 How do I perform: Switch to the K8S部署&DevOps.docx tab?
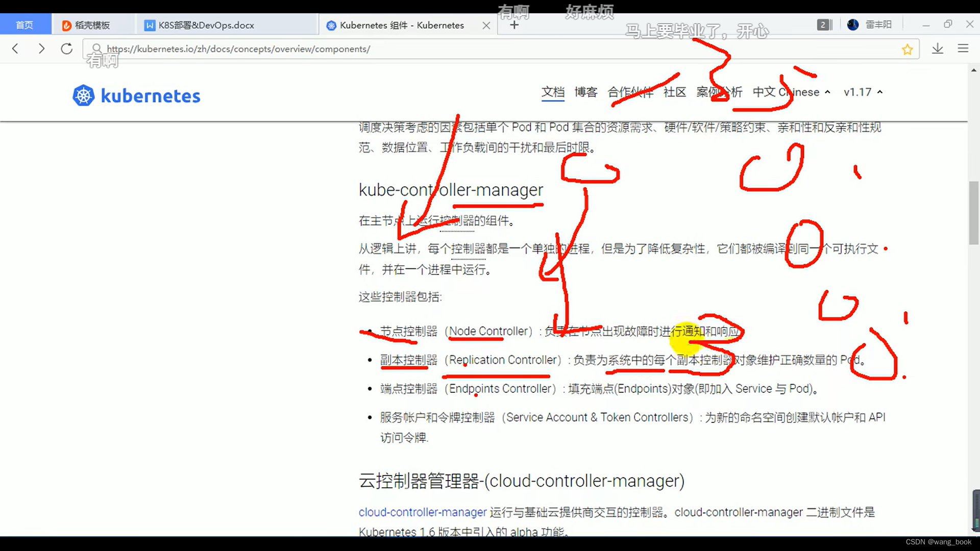click(x=227, y=25)
